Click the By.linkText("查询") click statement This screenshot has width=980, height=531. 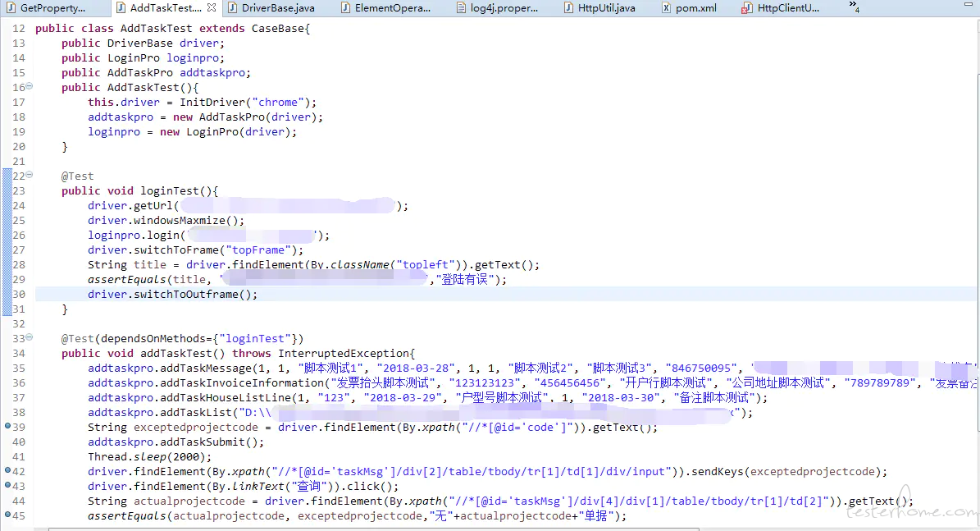[x=243, y=487]
